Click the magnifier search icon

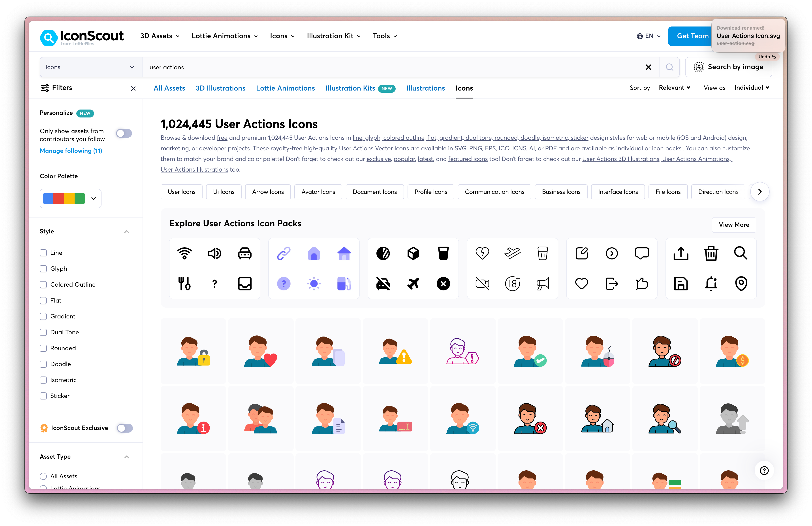(x=669, y=67)
